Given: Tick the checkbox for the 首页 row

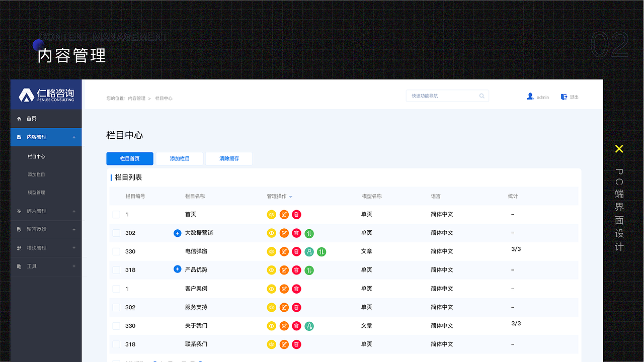Looking at the screenshot, I should [116, 215].
